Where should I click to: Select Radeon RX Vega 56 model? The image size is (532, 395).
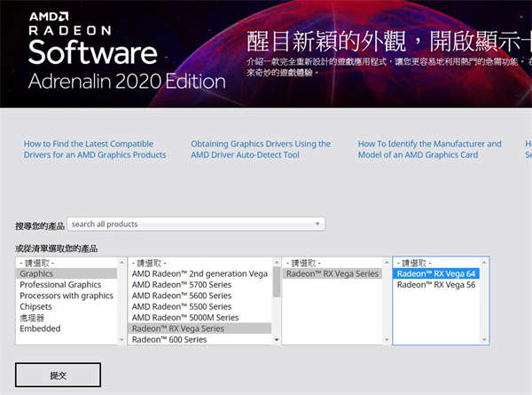(x=436, y=285)
